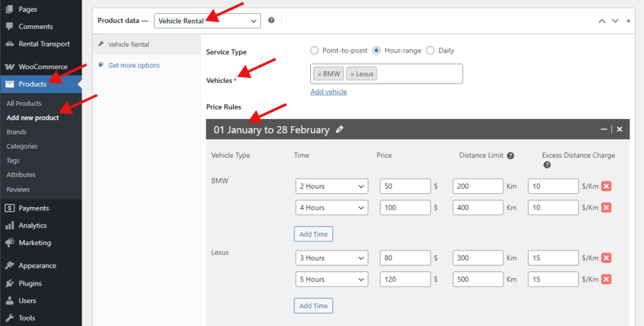Select the Daily service type option

pos(430,51)
